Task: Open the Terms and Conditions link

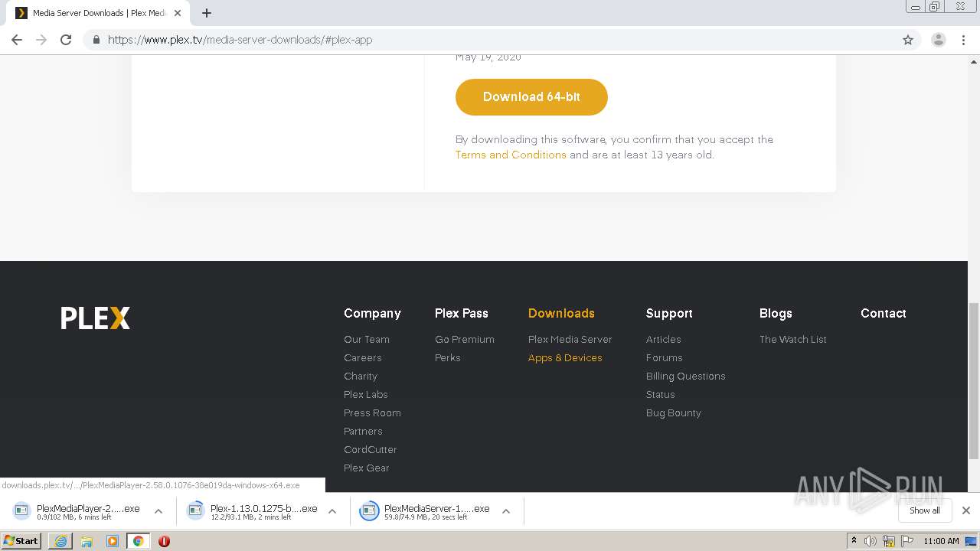Action: click(x=511, y=155)
